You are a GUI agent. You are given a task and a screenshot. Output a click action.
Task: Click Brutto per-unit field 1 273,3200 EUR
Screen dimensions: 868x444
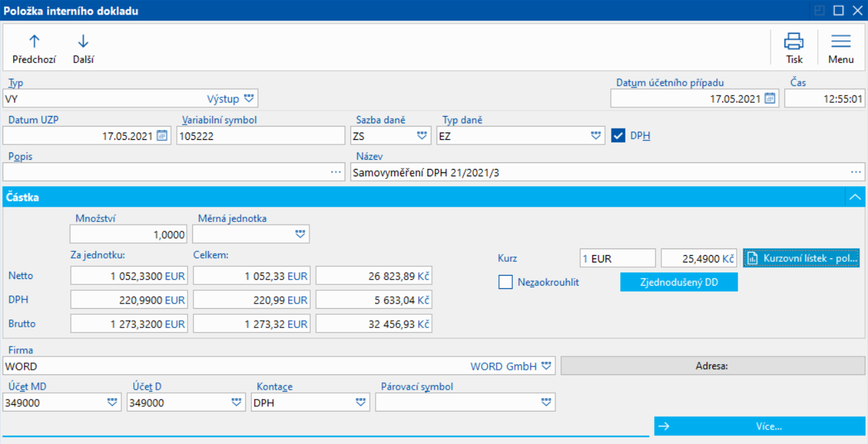pyautogui.click(x=129, y=324)
